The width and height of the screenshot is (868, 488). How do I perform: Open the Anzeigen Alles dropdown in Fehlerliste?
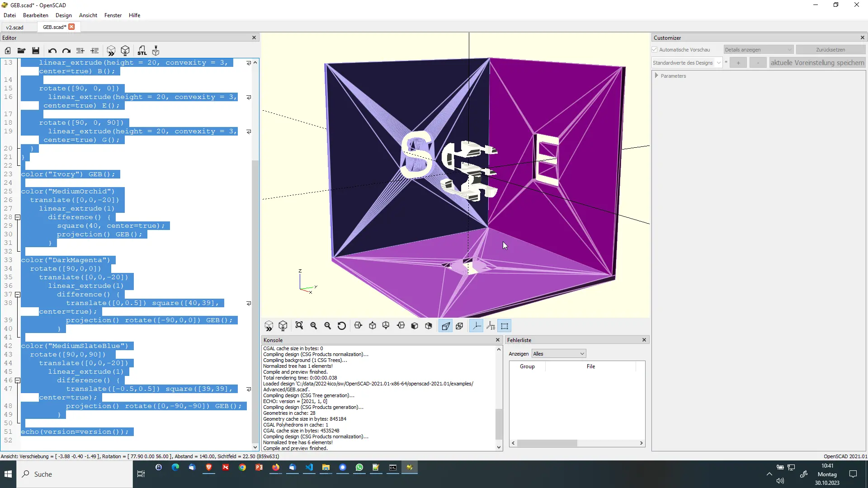[559, 354]
